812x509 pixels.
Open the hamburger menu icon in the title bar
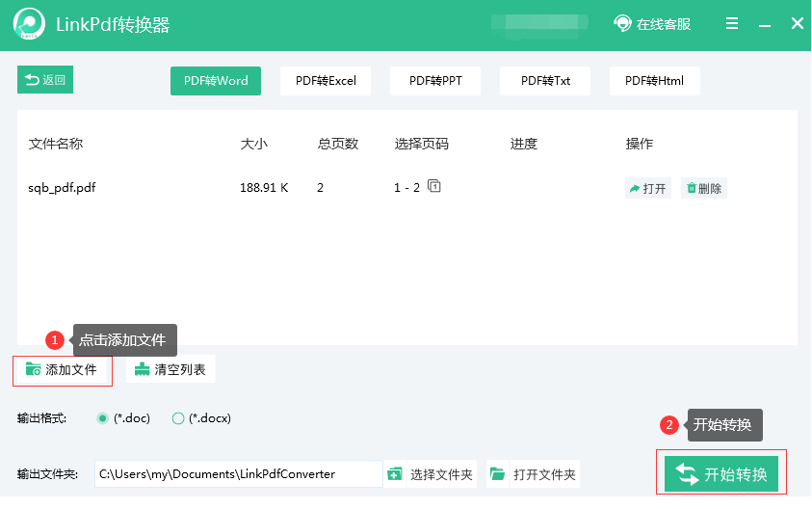[x=732, y=23]
